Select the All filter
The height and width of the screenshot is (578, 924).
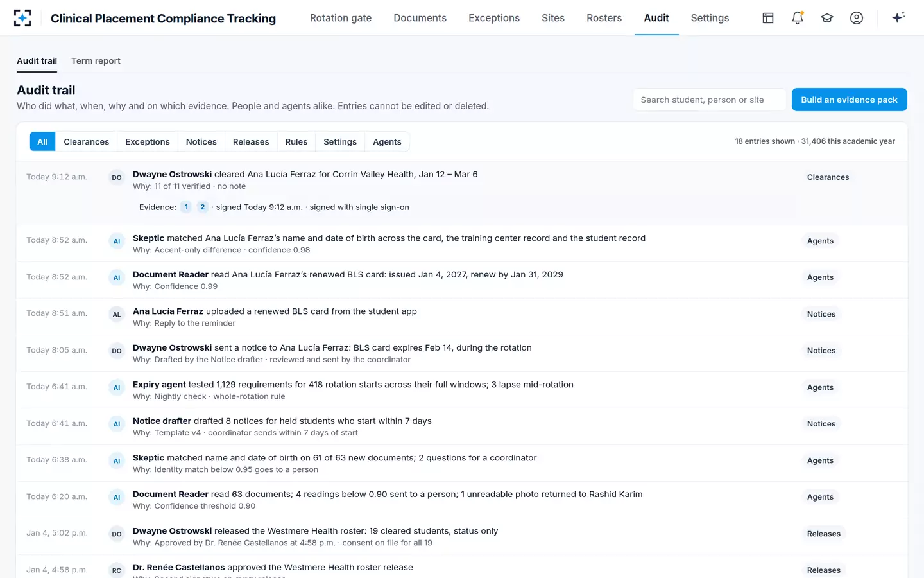(x=42, y=142)
